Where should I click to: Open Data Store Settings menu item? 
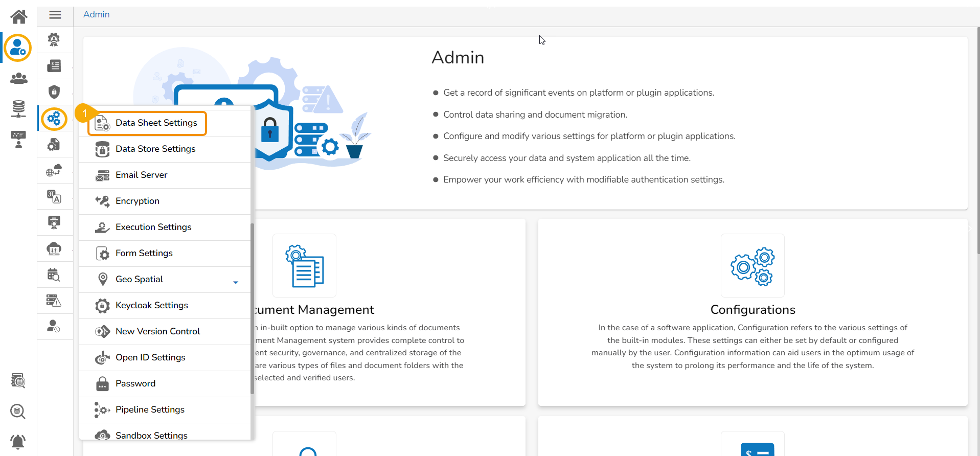click(155, 149)
